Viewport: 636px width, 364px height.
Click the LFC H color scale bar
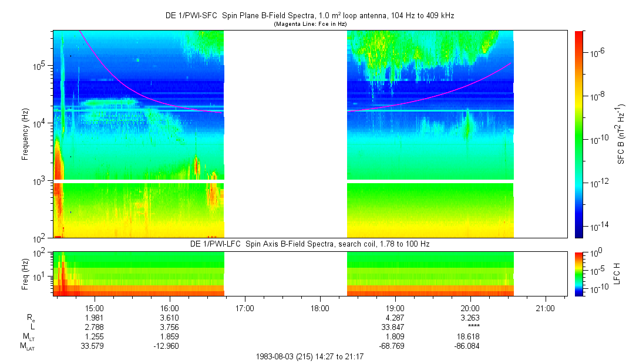[x=578, y=274]
